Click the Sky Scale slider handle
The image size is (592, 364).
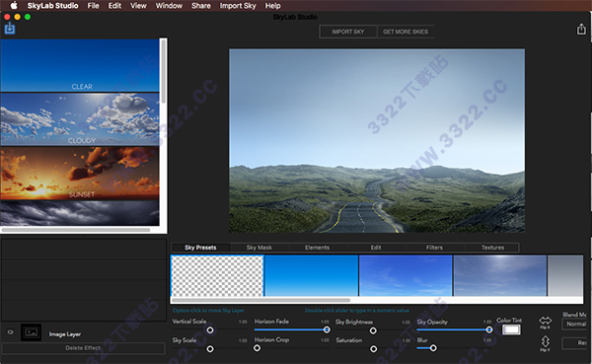pyautogui.click(x=210, y=349)
